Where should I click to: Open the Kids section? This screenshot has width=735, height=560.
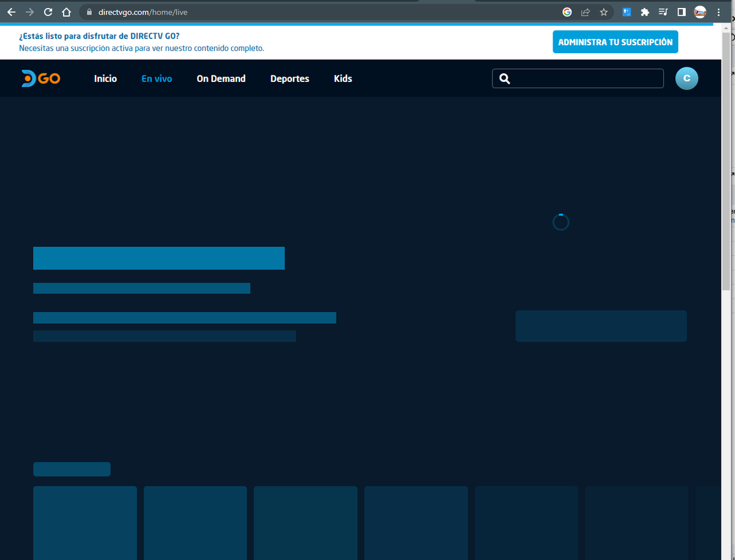[343, 78]
